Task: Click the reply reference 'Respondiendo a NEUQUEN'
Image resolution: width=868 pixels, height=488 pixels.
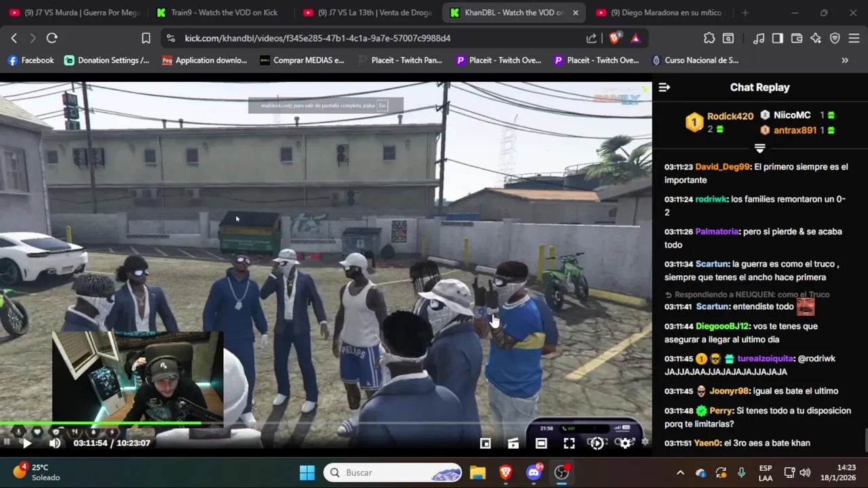Action: (747, 295)
